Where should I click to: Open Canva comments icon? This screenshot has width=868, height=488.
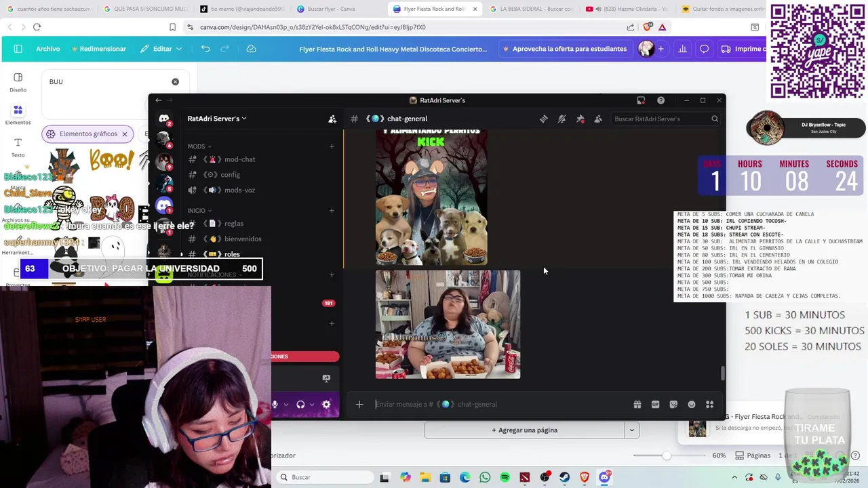pos(705,49)
